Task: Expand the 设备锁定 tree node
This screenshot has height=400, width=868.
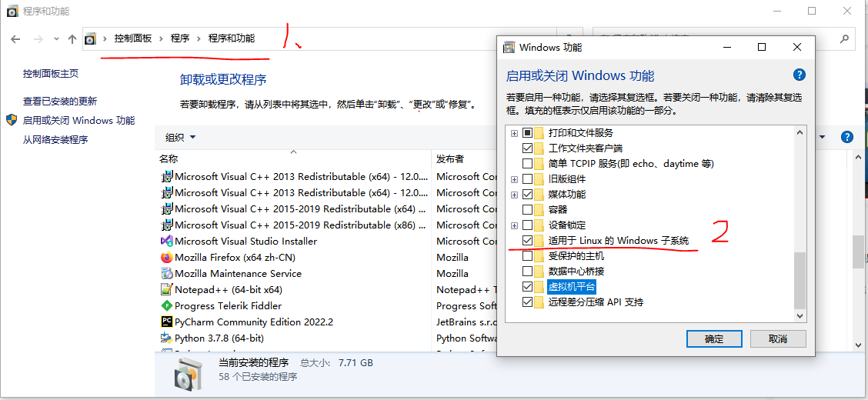Action: pos(514,225)
